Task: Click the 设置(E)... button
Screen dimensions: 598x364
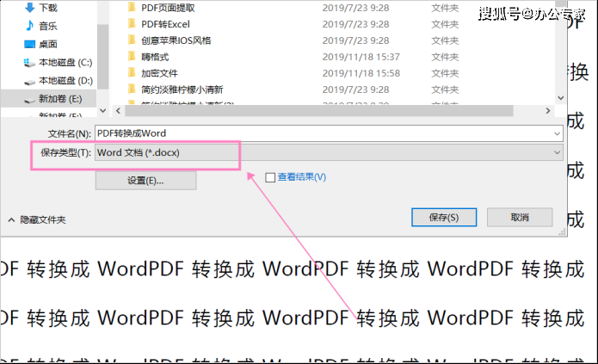Action: click(x=145, y=181)
